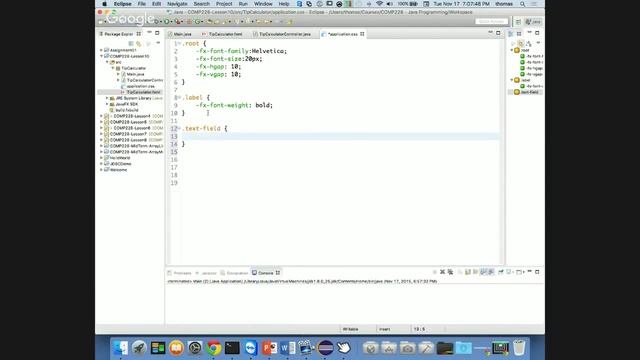Click the Wi-Fi icon in menu bar

pyautogui.click(x=379, y=4)
